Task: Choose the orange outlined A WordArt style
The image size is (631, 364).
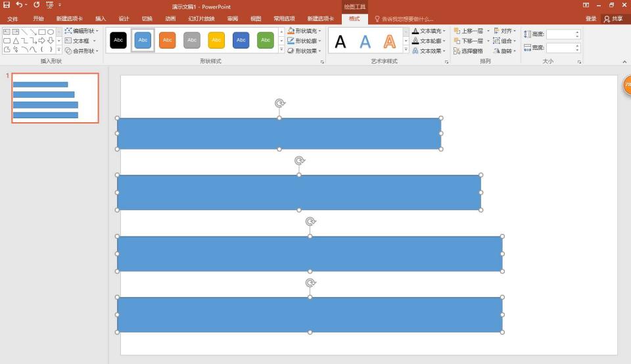Action: [x=390, y=42]
